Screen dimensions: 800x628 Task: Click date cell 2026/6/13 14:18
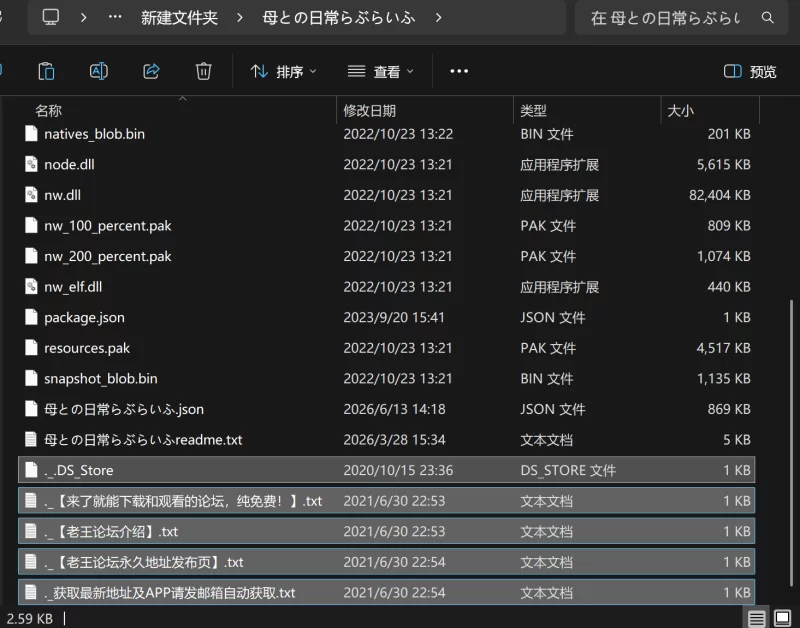pos(394,409)
